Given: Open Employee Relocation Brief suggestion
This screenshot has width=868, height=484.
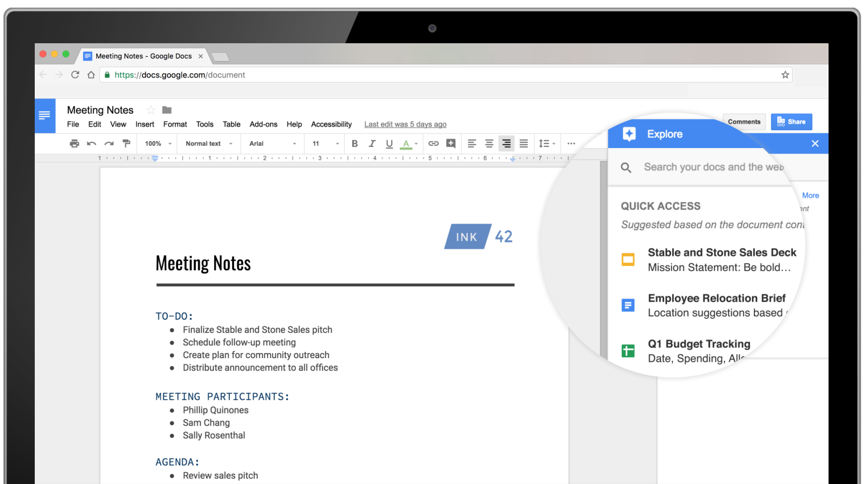Looking at the screenshot, I should [705, 305].
